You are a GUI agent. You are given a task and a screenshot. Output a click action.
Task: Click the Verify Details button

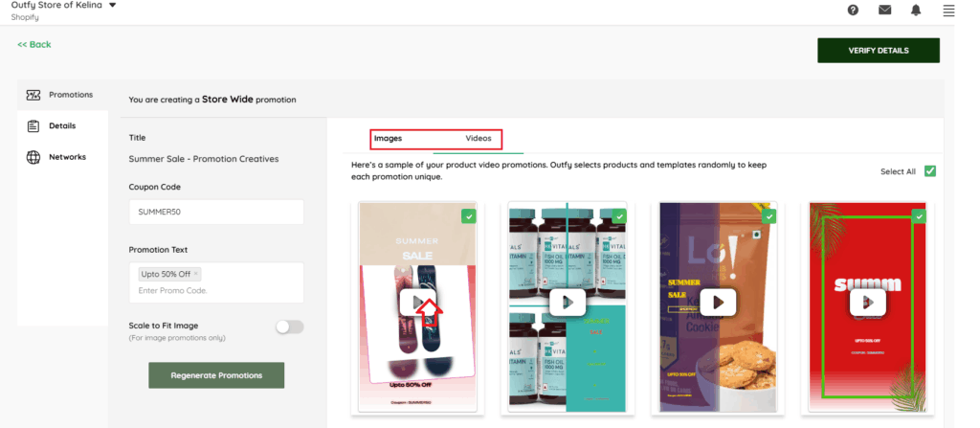878,51
